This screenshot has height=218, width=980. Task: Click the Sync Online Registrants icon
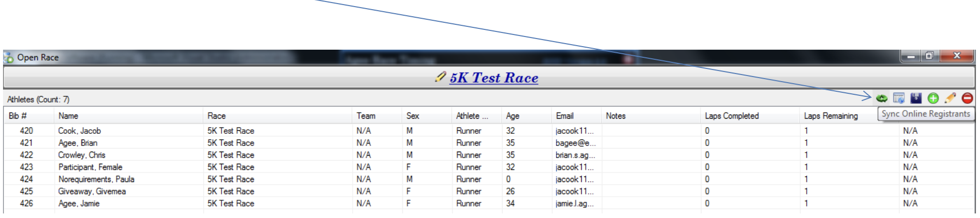[x=882, y=98]
